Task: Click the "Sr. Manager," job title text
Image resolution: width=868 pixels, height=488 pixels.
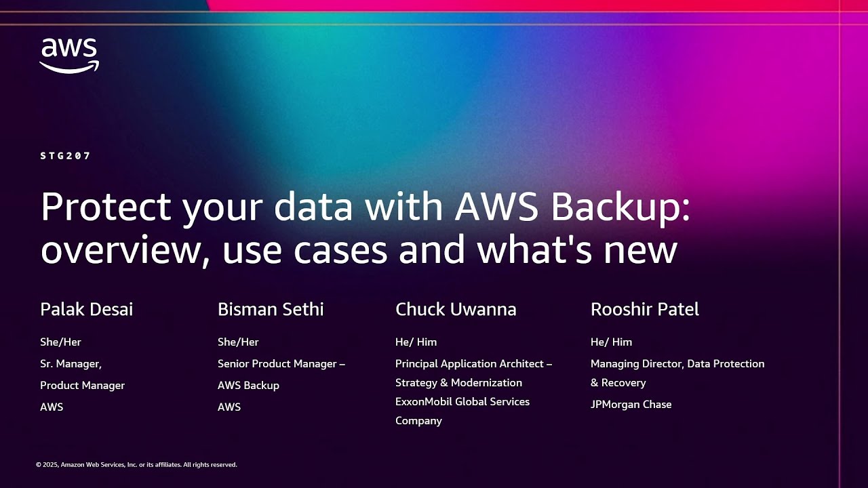Action: 71,364
